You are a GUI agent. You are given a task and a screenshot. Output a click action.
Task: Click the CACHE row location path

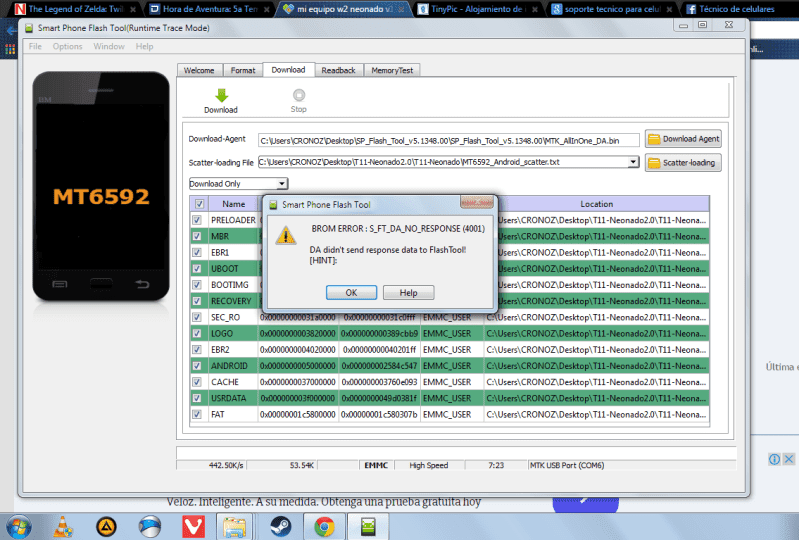(x=596, y=382)
